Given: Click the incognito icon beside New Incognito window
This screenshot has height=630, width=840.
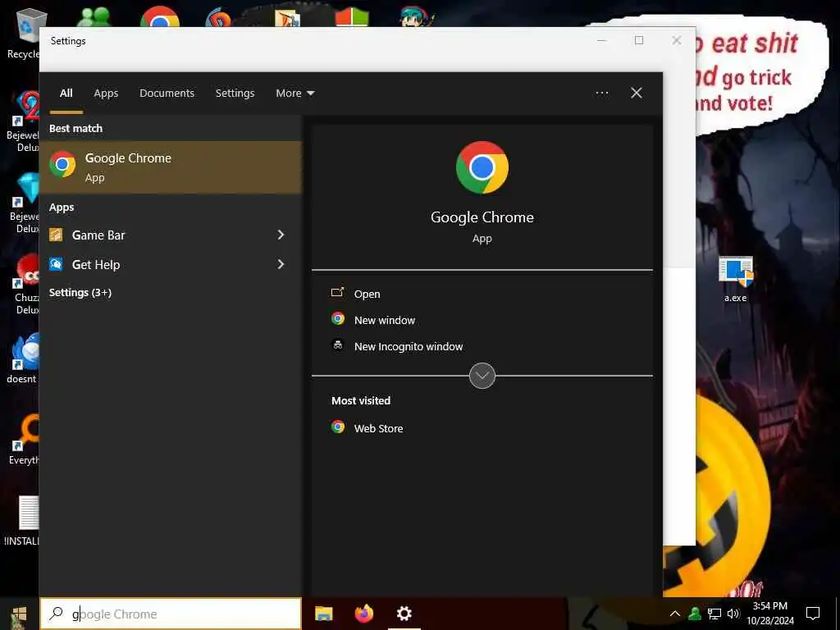Looking at the screenshot, I should (x=337, y=345).
